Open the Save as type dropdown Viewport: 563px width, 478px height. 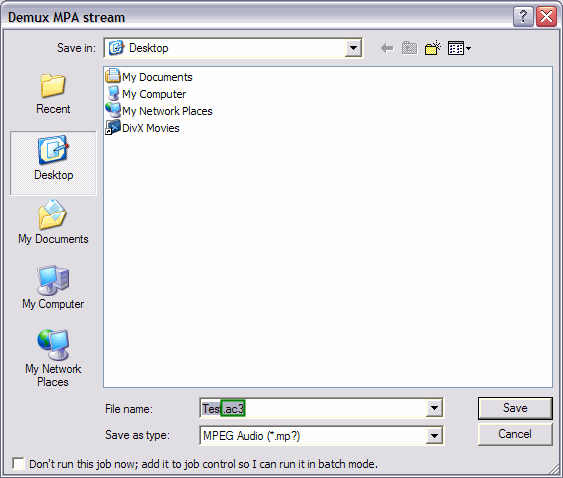click(x=434, y=436)
